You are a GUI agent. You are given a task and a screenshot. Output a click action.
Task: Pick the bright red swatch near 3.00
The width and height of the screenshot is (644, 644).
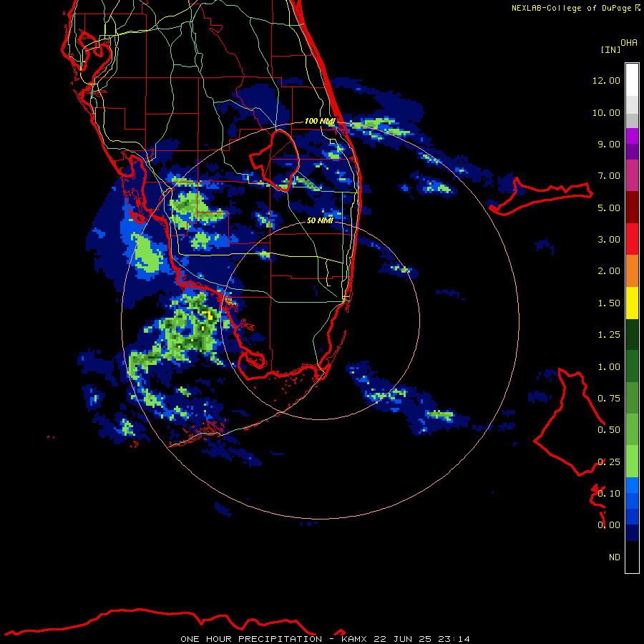point(632,239)
